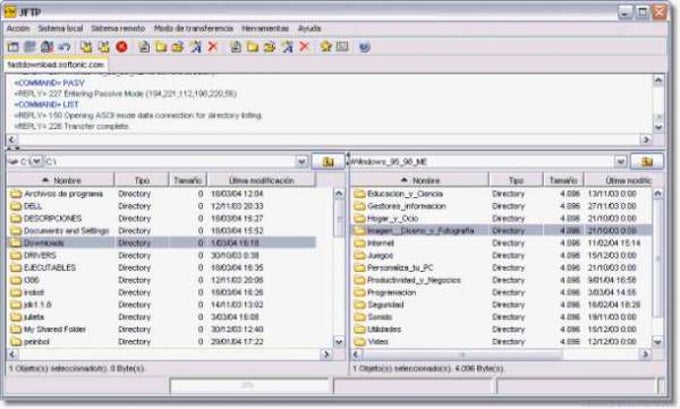Sort remote files by the Nombre column
The image size is (680, 409).
(420, 180)
